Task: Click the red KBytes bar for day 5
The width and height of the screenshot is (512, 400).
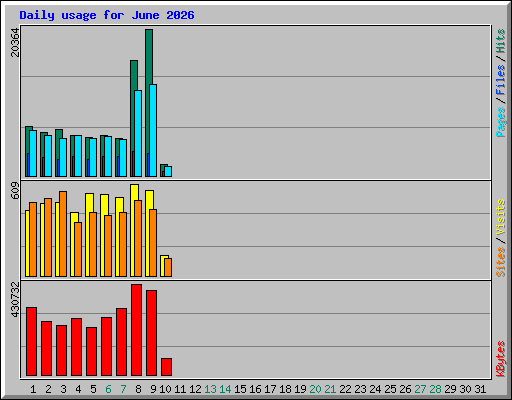Action: point(91,352)
